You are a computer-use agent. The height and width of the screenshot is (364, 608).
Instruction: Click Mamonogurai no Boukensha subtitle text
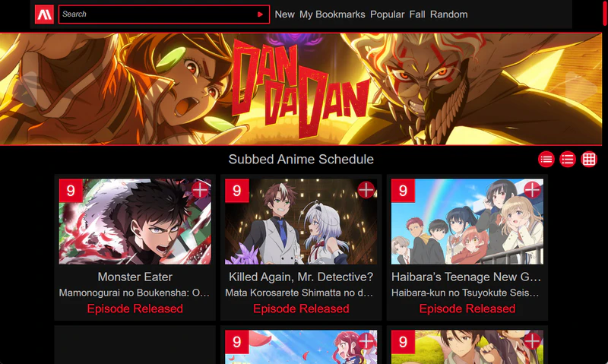tap(135, 293)
